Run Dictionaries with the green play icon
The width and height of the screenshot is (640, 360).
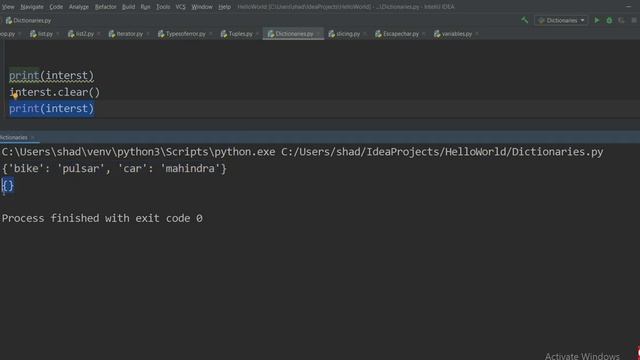597,20
